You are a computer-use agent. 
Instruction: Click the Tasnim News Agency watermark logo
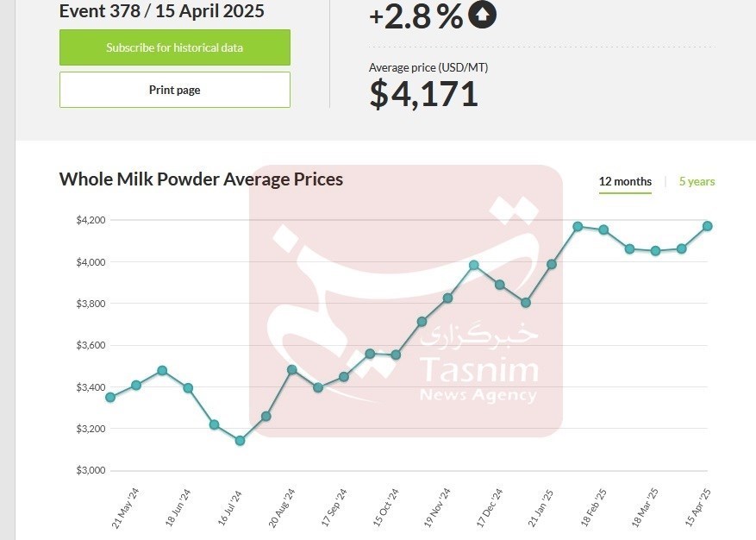(406, 300)
